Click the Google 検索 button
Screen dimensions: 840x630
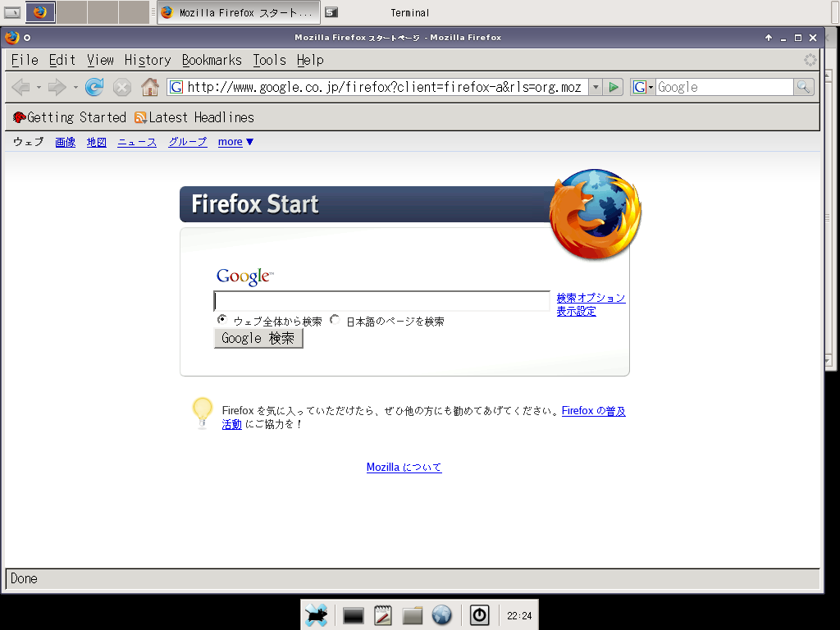(x=258, y=338)
